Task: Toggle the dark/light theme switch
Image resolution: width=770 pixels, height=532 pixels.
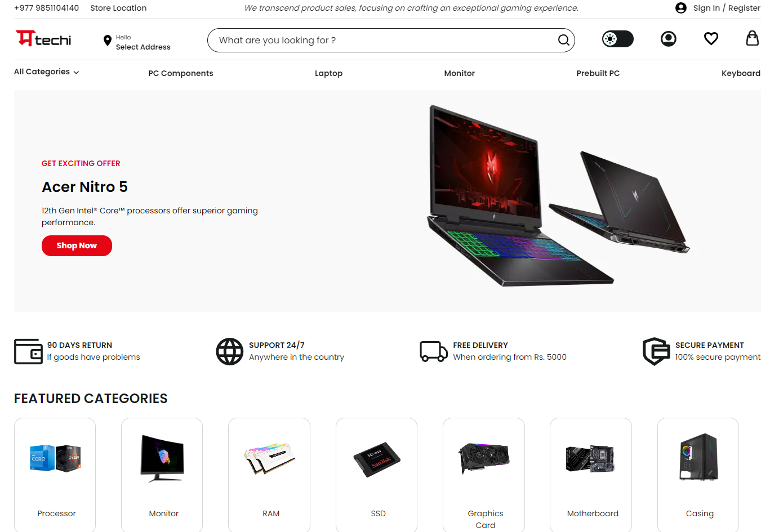Action: 618,39
